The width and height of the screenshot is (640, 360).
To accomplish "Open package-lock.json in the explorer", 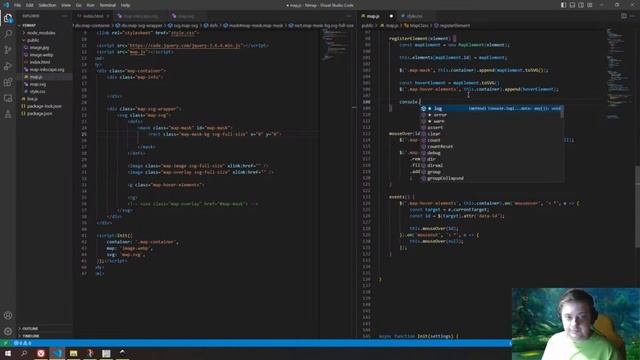I will 44,106.
